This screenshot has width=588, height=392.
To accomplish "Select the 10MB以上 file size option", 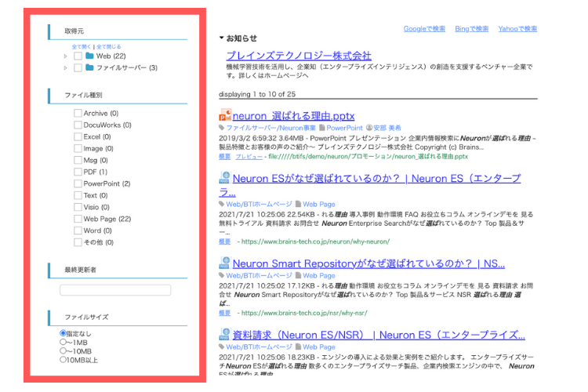I will [63, 360].
